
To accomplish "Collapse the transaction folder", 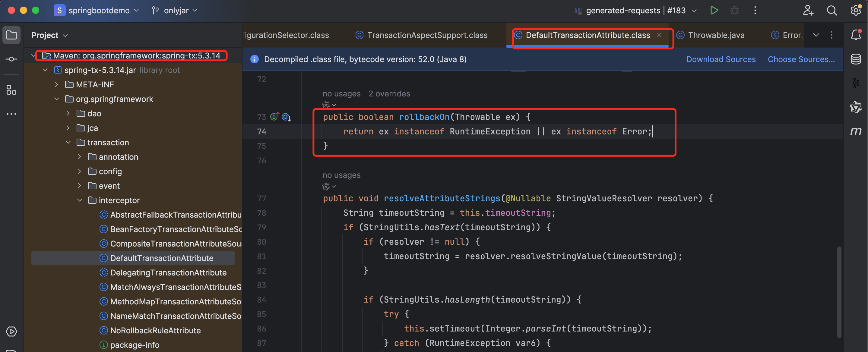I will (68, 143).
